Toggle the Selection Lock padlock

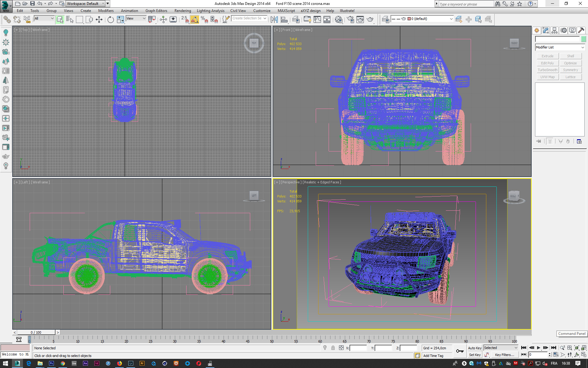[x=333, y=348]
